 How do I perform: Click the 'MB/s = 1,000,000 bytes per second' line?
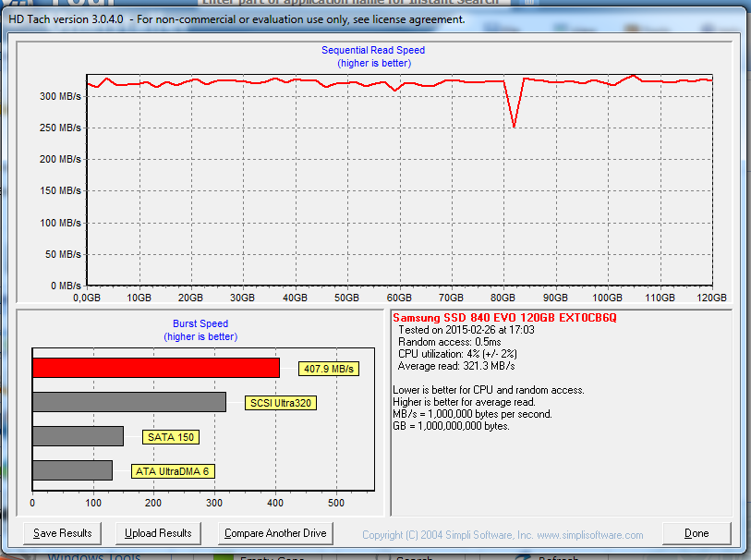472,414
